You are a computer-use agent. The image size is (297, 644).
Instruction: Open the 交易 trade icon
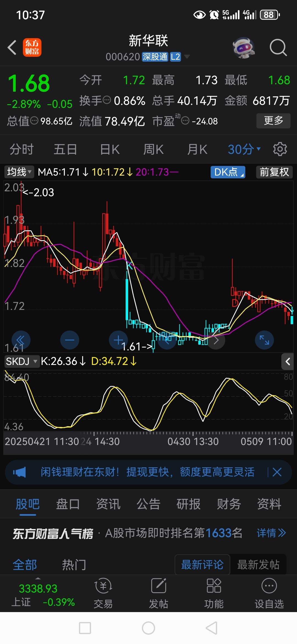click(103, 593)
